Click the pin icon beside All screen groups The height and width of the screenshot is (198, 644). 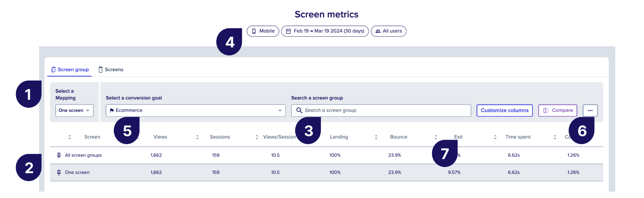click(59, 155)
